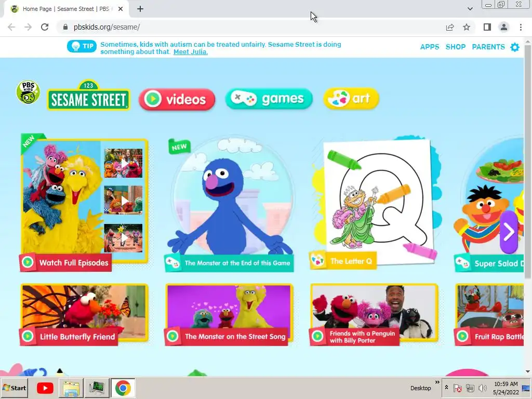Viewport: 532px width, 399px height.
Task: Open the Windows Start menu
Action: [14, 388]
